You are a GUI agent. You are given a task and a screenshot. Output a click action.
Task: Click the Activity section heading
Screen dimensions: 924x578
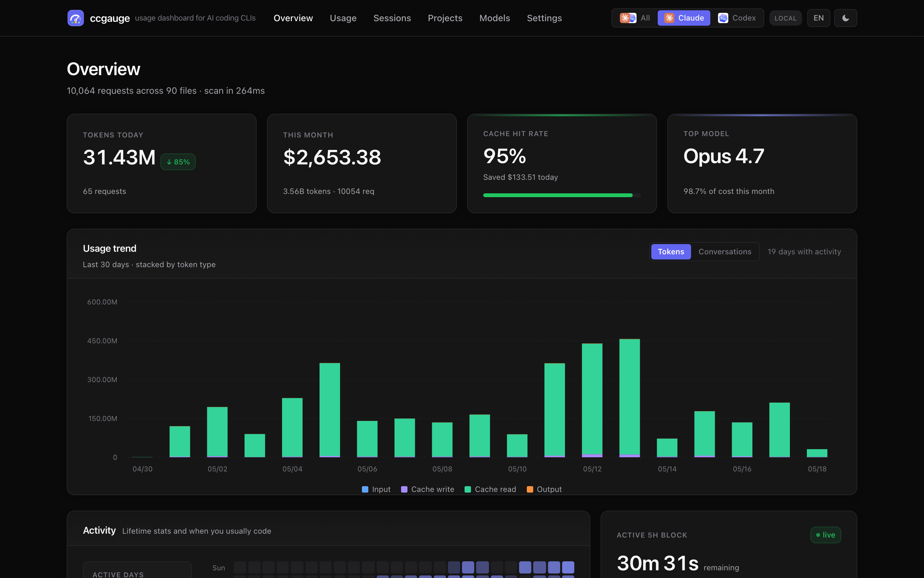(99, 530)
